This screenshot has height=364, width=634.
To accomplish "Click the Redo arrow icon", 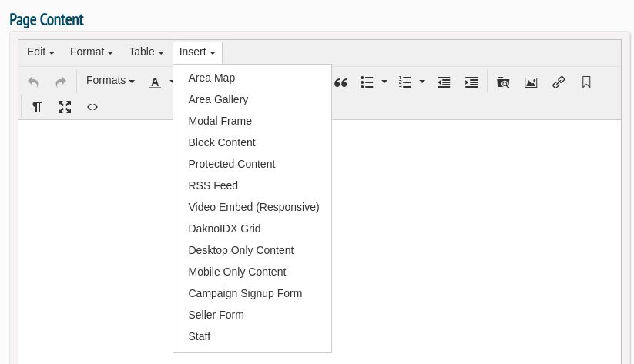I will tap(61, 82).
